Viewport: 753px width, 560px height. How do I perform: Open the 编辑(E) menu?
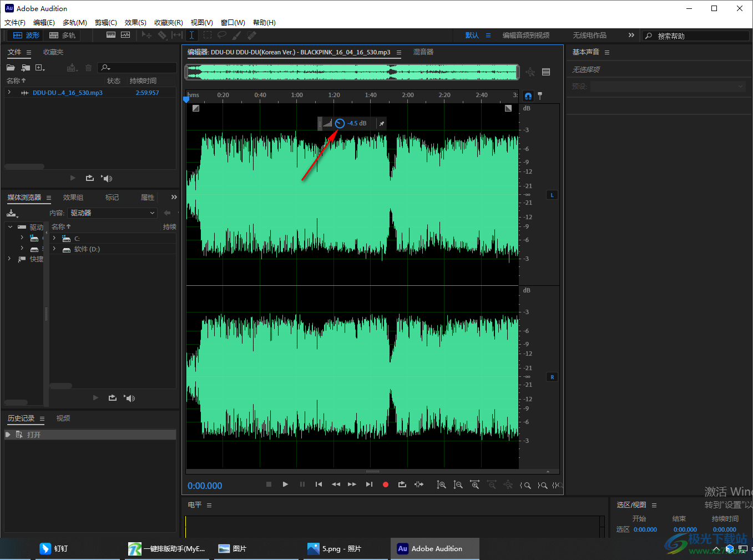pos(44,23)
